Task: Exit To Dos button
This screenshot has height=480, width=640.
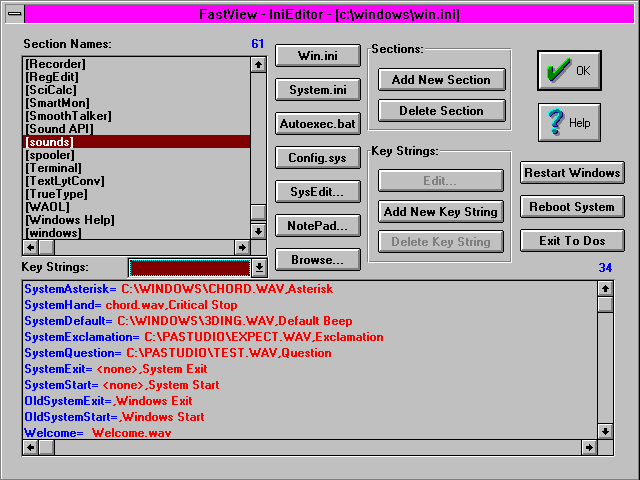Action: coord(572,240)
